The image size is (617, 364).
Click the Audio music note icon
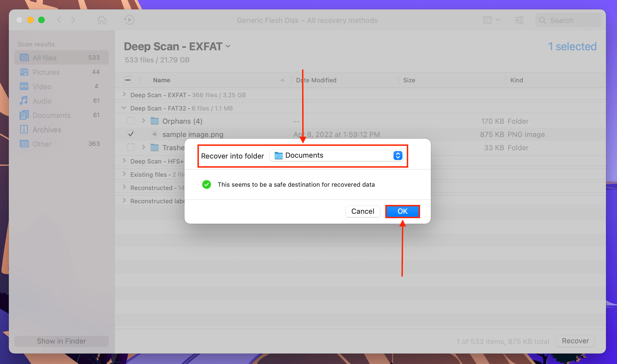24,101
